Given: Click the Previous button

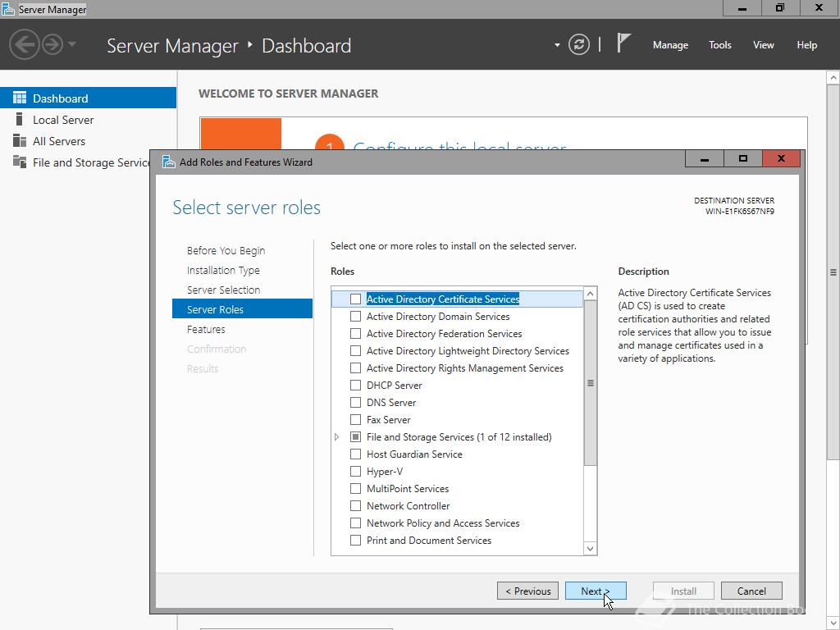Looking at the screenshot, I should click(x=527, y=591).
